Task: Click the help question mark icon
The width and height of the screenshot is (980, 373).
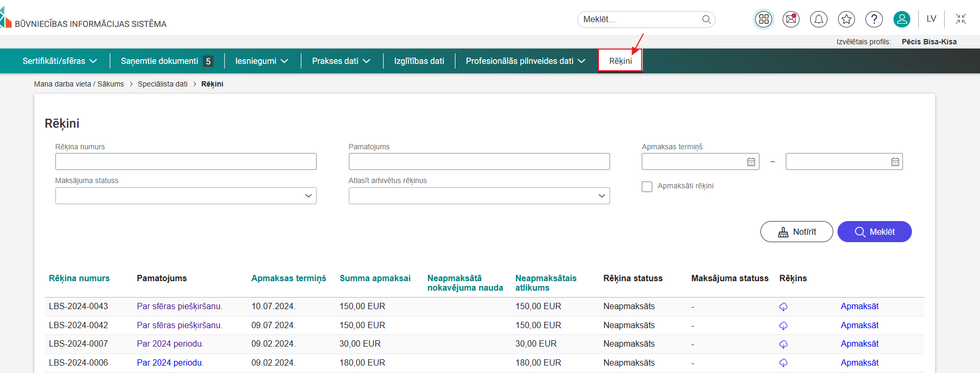Action: 874,20
